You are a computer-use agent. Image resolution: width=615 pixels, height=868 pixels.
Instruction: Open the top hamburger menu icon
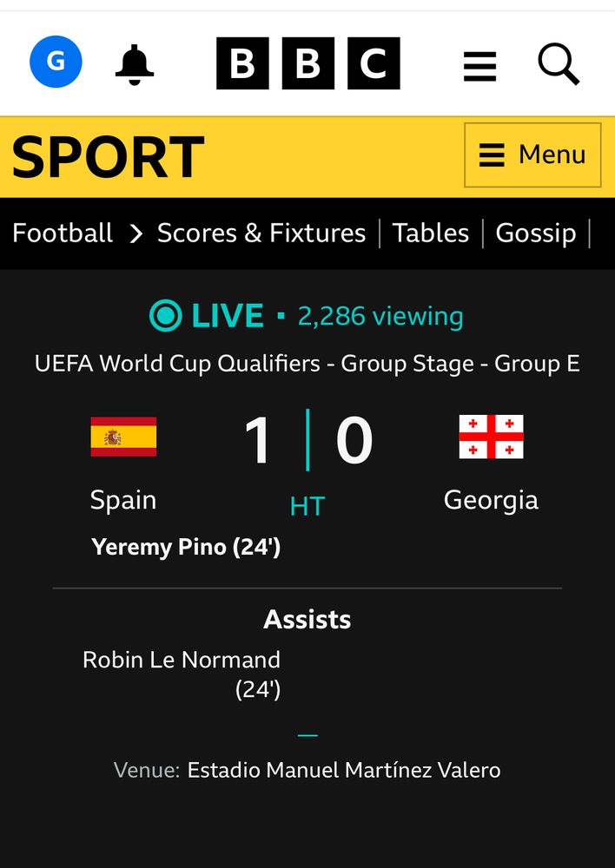pyautogui.click(x=479, y=65)
